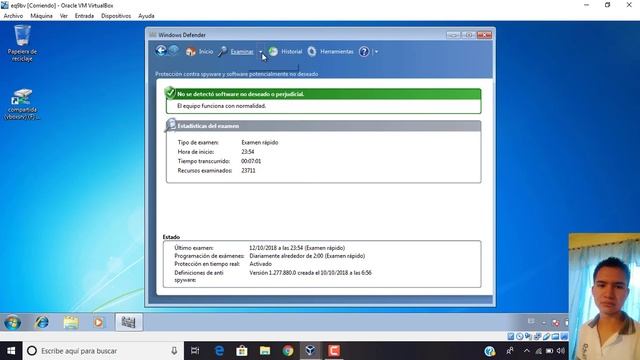
Task: Go forward in Windows Defender
Action: (173, 51)
